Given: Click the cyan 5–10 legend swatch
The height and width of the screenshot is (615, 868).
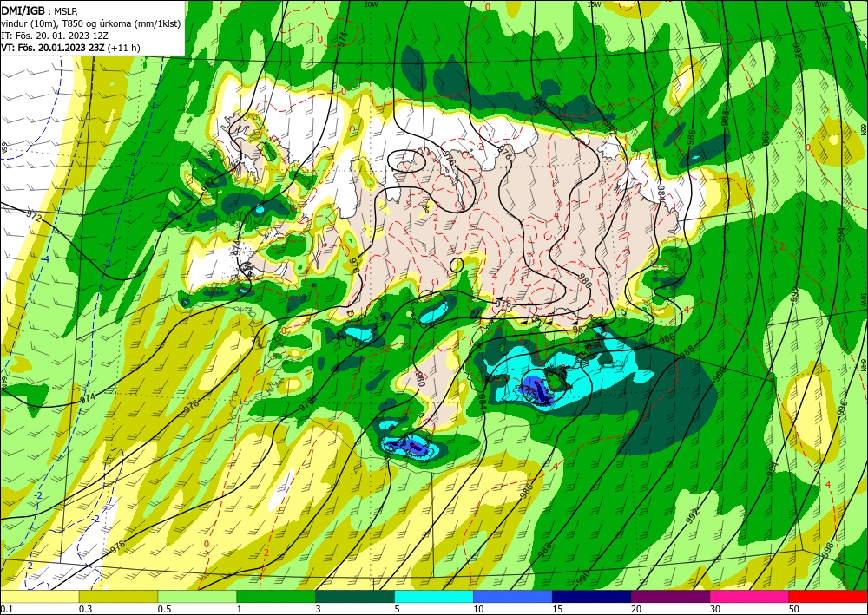Looking at the screenshot, I should coord(434,596).
